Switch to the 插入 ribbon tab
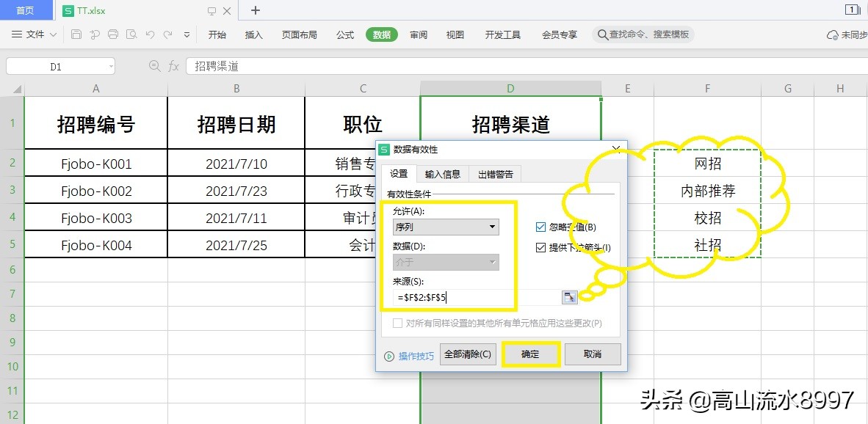 click(x=253, y=34)
